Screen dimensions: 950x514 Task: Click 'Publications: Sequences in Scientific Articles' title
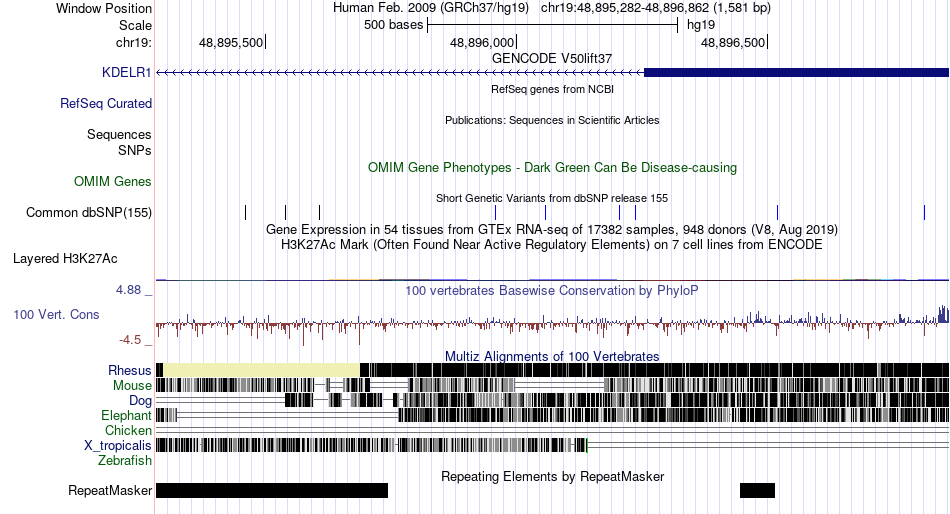pyautogui.click(x=552, y=120)
